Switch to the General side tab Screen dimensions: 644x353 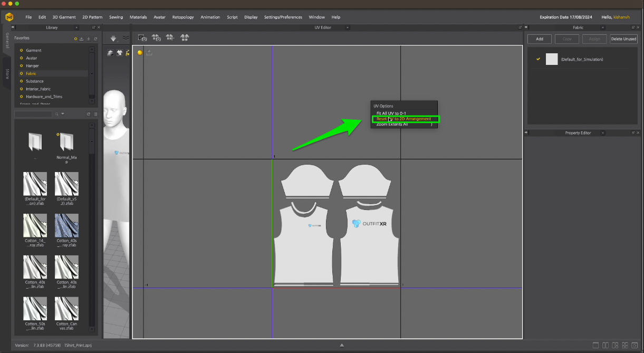(x=7, y=40)
